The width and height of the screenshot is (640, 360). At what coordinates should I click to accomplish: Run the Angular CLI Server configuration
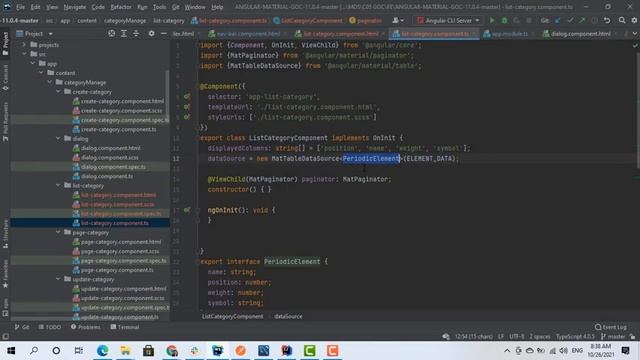click(492, 20)
